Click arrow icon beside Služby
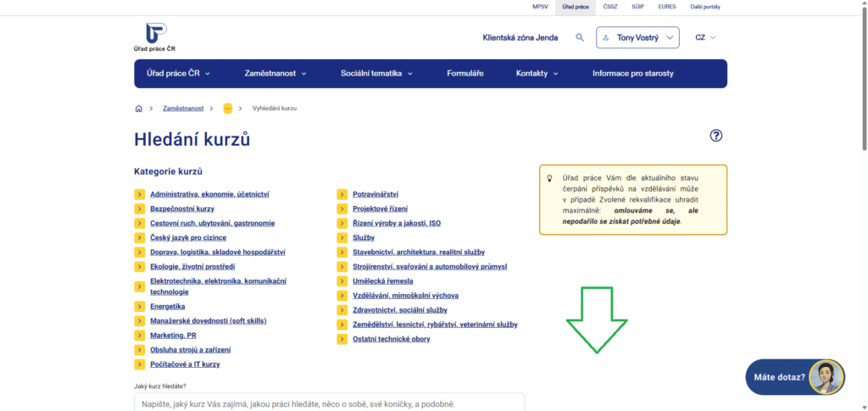 [342, 237]
